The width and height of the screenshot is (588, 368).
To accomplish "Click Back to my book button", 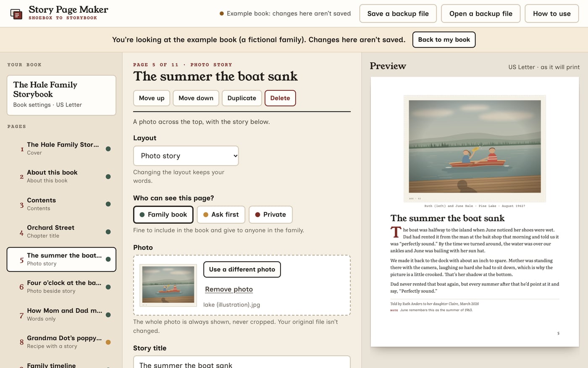I will [x=444, y=40].
